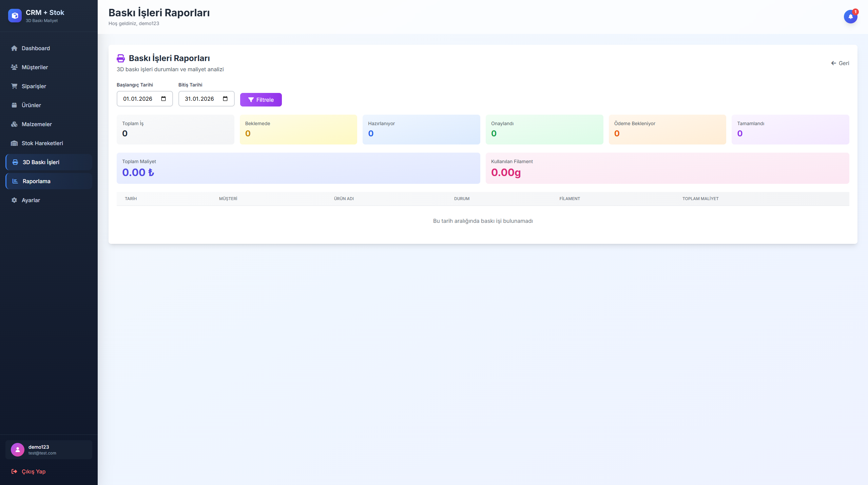Image resolution: width=868 pixels, height=485 pixels.
Task: Click the Ayarlar gear icon
Action: point(14,200)
